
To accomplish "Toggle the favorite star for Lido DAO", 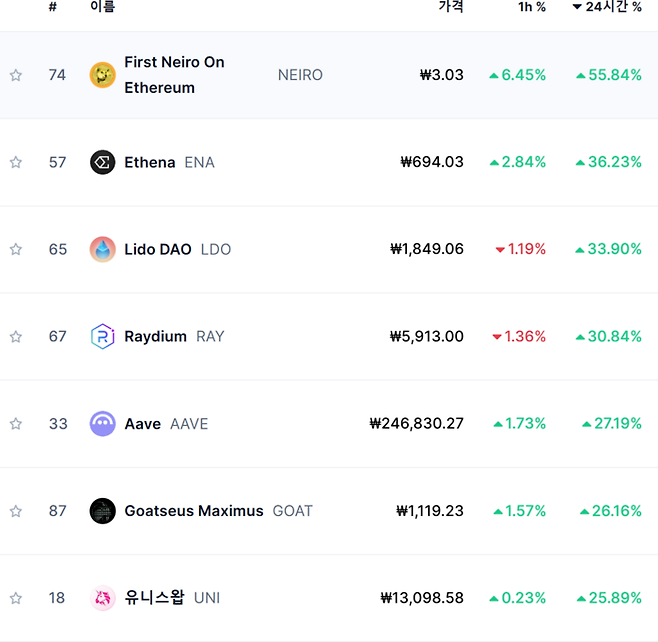I will [16, 249].
